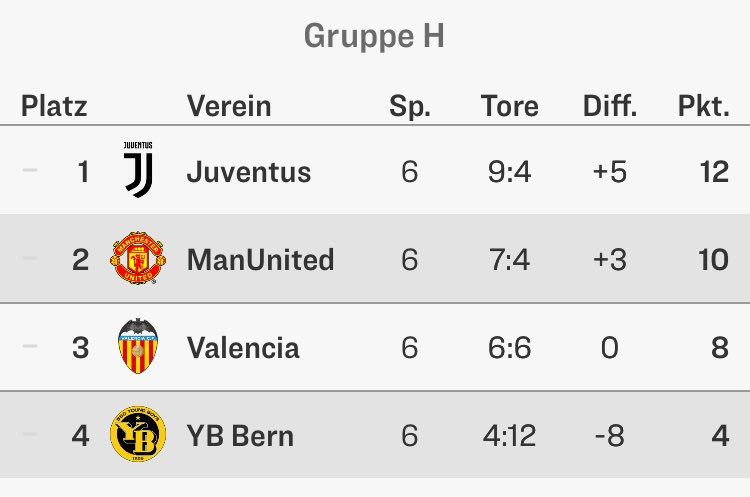
Task: Open the ManUnited team name link
Action: pos(260,260)
